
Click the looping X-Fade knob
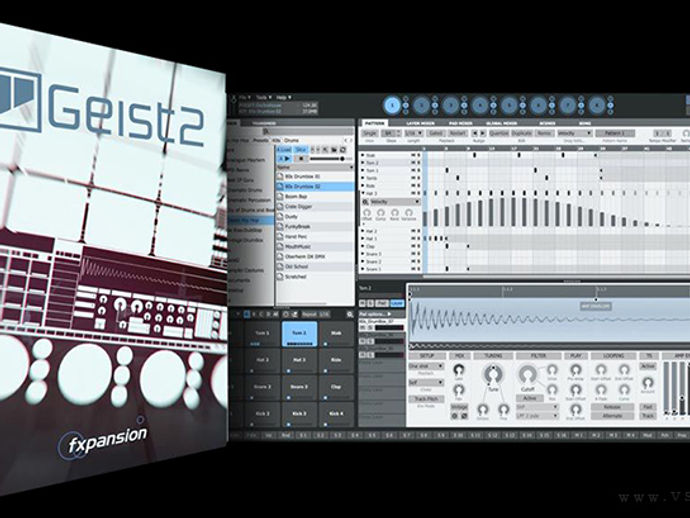(x=601, y=389)
